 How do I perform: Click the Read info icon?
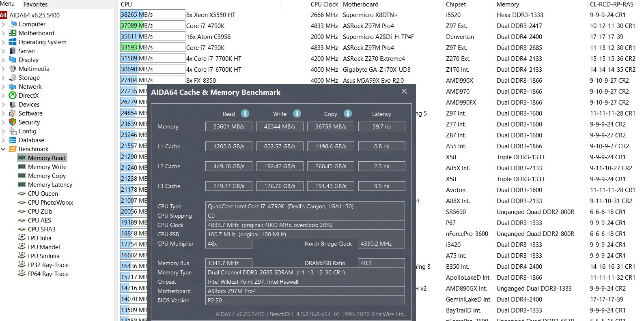click(245, 113)
